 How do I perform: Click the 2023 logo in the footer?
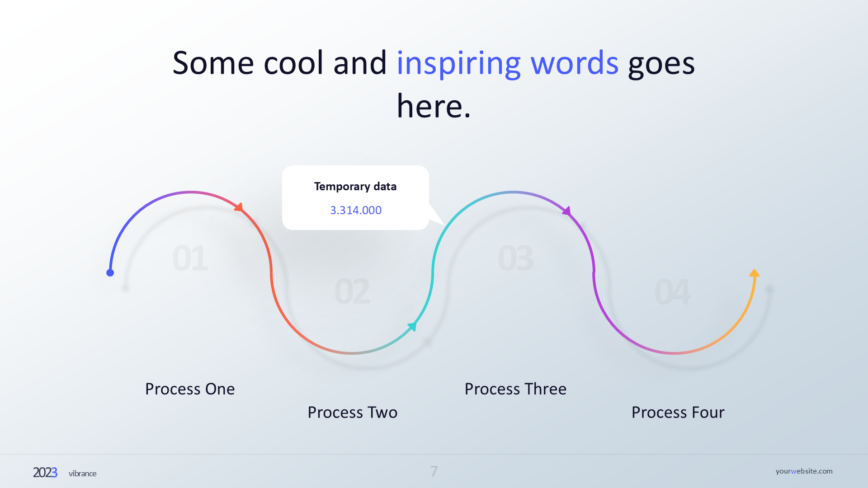45,473
